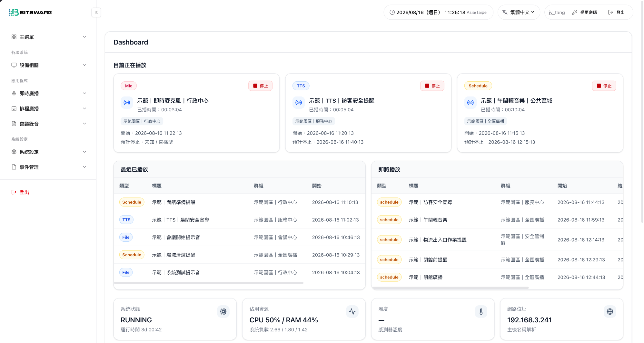Screen dimensions: 644x343
Task: Open the 繁體中文 language dropdown
Action: pyautogui.click(x=519, y=12)
